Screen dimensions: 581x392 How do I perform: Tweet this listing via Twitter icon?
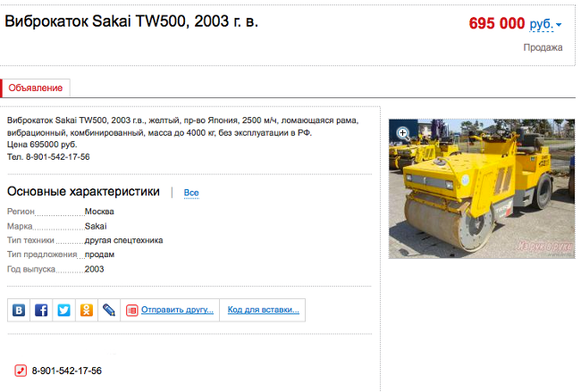click(x=63, y=310)
